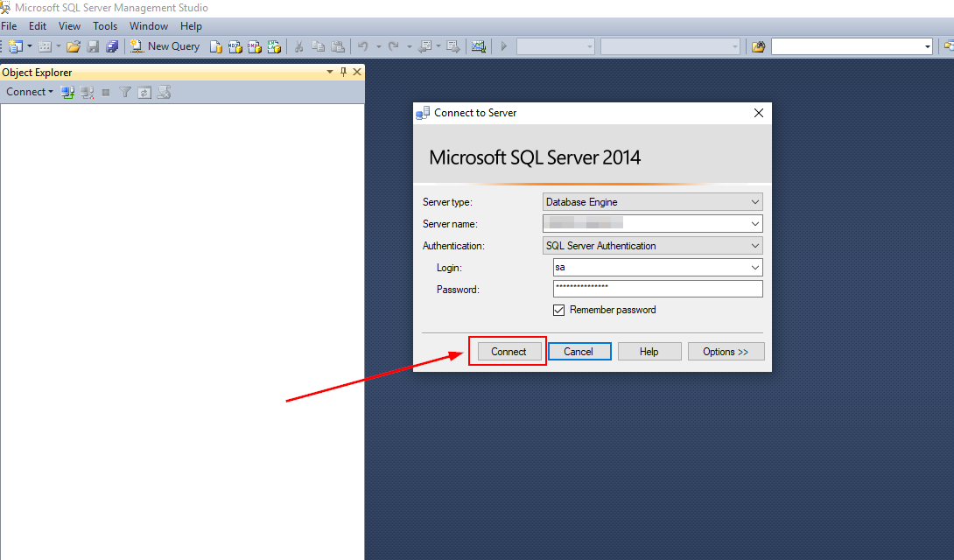Open the Connect dropdown in Object Explorer
The height and width of the screenshot is (560, 954).
coord(29,92)
